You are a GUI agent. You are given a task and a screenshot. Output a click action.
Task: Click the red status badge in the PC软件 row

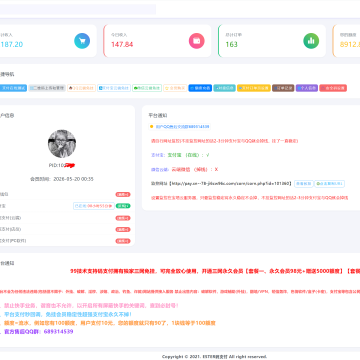point(123,241)
